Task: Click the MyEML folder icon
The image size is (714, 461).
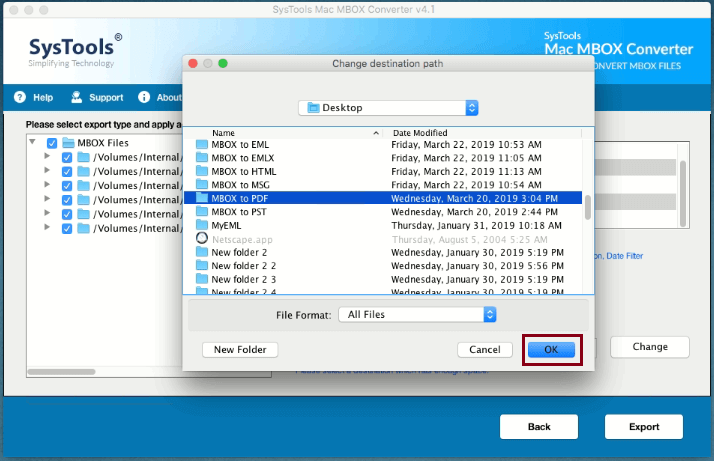Action: point(202,225)
